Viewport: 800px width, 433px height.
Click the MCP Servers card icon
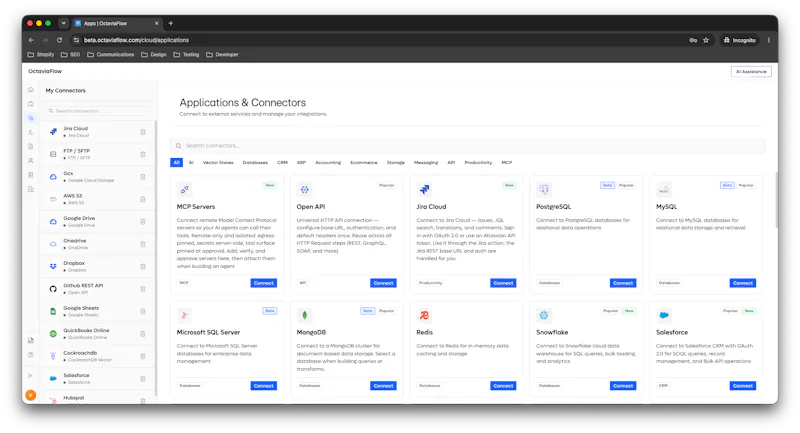click(185, 190)
